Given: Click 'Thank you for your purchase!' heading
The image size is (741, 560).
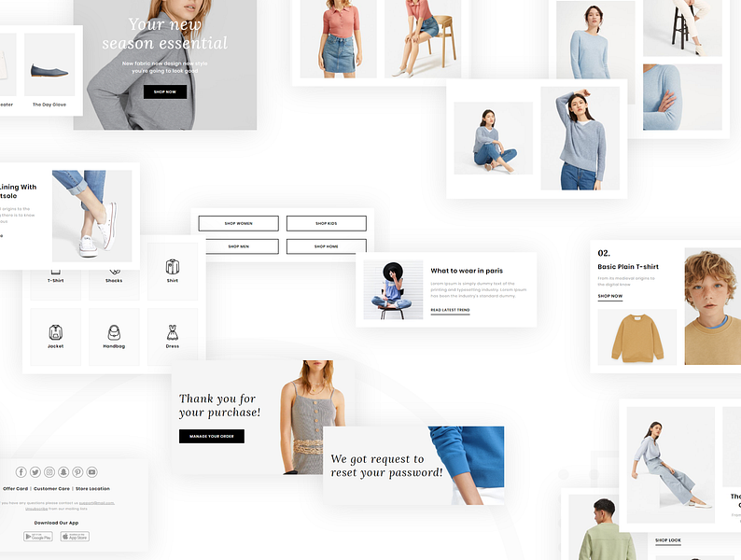Looking at the screenshot, I should point(219,405).
